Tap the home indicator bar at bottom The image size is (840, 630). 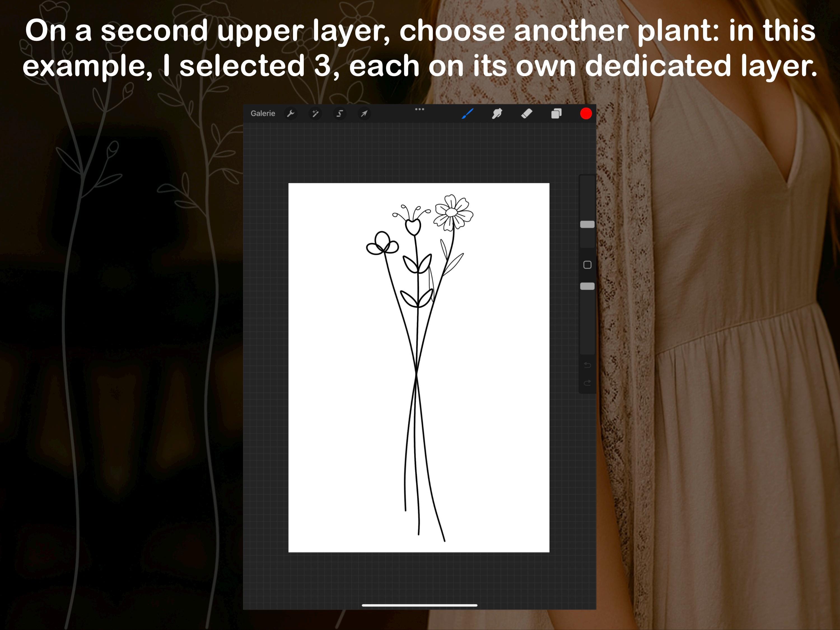(420, 605)
